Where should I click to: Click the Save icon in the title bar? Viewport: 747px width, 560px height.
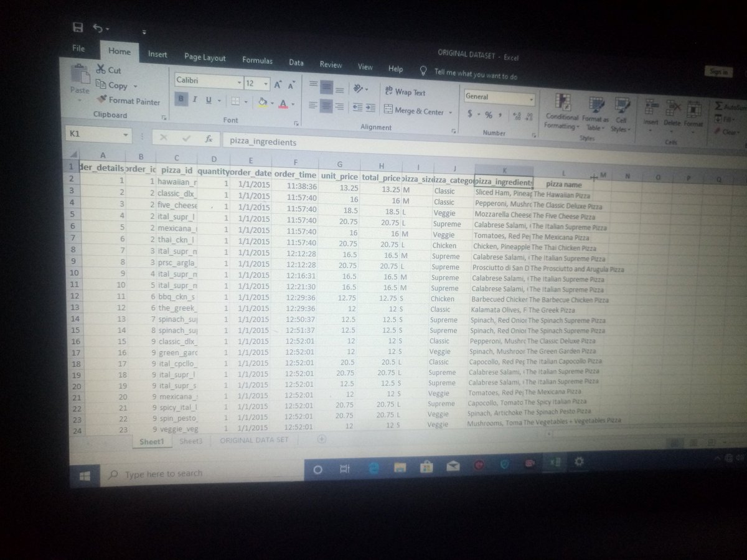pos(78,27)
